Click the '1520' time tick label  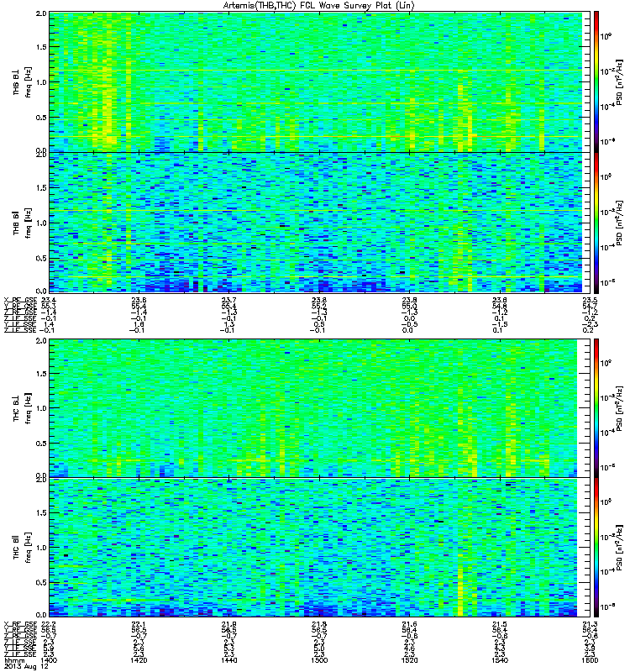coord(409,660)
